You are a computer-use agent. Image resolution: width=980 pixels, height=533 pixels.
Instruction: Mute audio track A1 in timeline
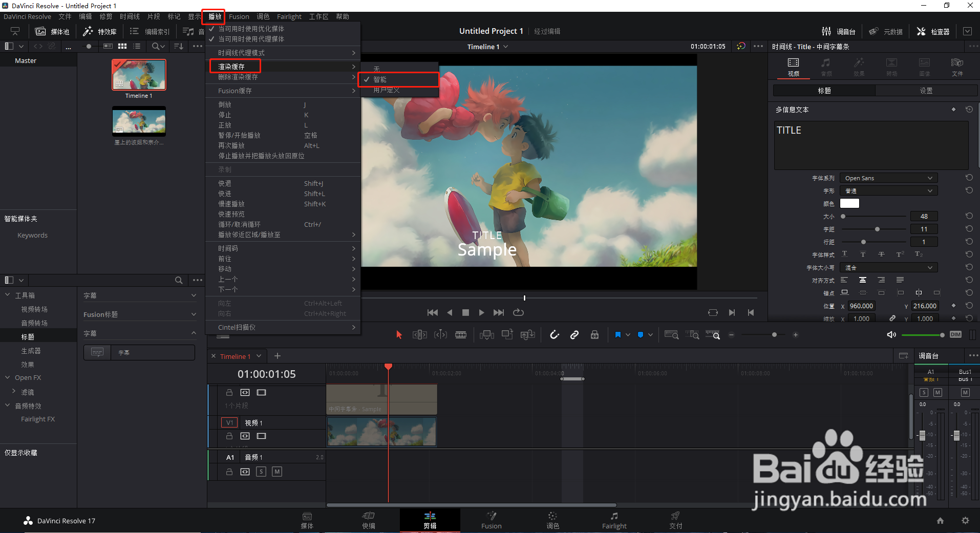277,472
